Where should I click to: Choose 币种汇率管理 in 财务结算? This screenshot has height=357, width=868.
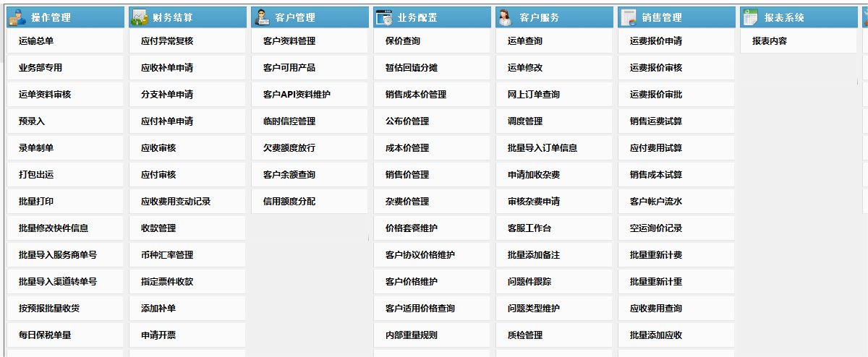point(167,255)
